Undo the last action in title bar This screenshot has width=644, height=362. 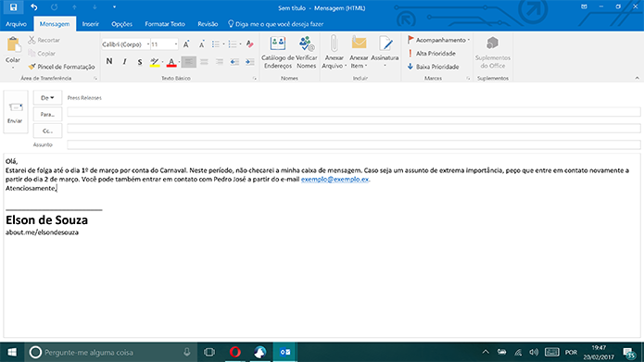click(x=33, y=7)
